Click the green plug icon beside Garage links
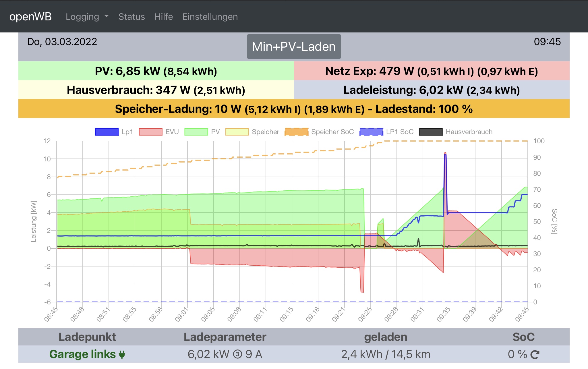The width and height of the screenshot is (588, 369). [122, 355]
